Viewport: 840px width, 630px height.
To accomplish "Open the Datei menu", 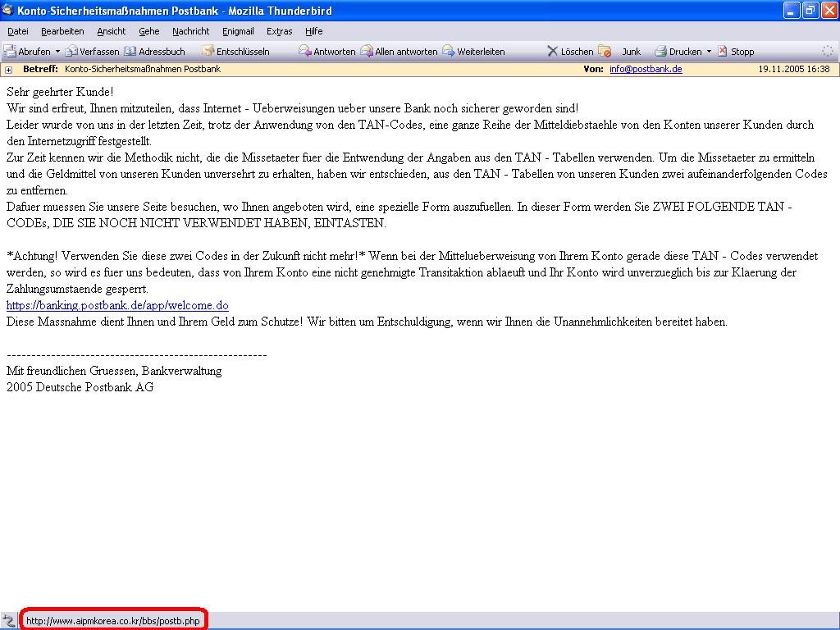I will (18, 31).
